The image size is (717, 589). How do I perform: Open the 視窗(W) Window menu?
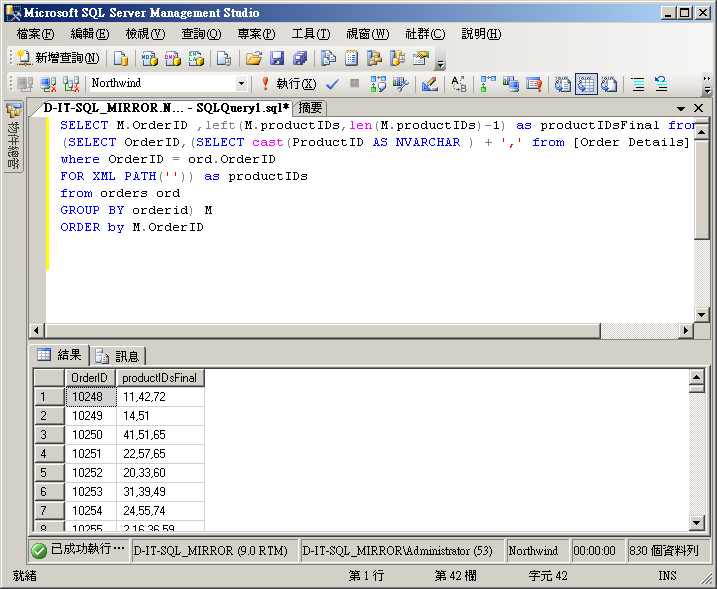click(368, 34)
